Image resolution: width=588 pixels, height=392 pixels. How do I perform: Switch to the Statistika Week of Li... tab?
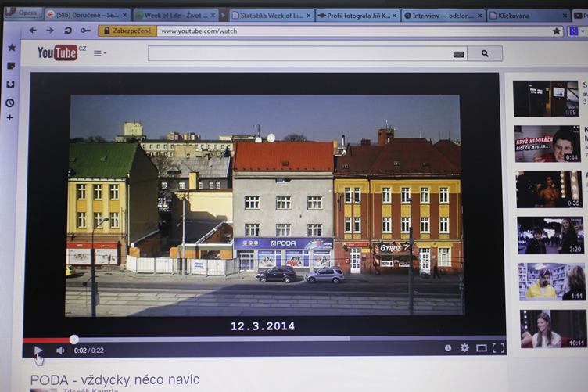tap(271, 16)
